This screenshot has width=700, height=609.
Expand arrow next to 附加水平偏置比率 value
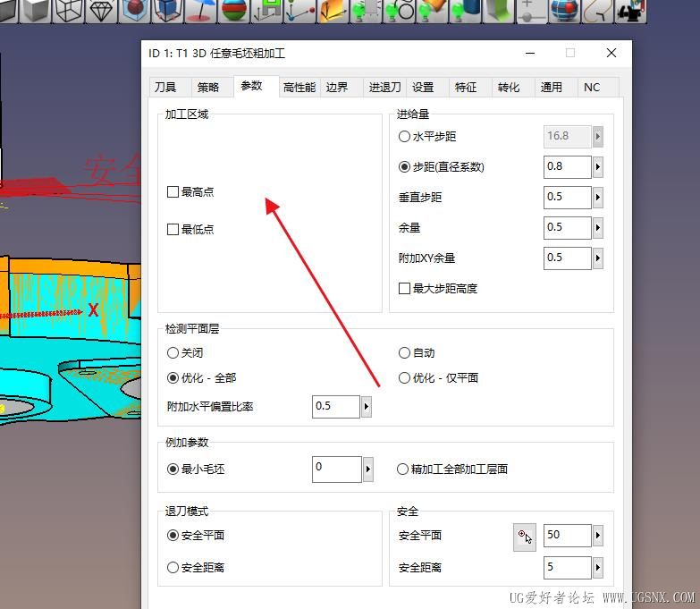click(367, 406)
